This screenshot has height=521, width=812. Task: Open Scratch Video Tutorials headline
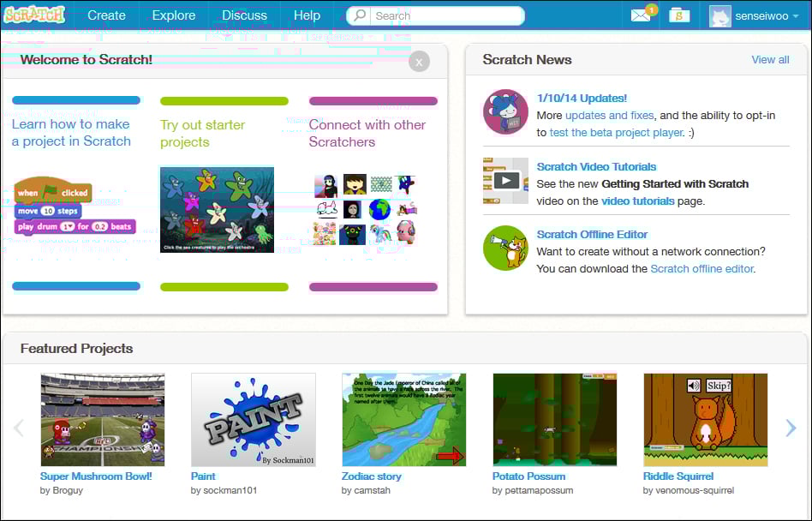coord(596,167)
